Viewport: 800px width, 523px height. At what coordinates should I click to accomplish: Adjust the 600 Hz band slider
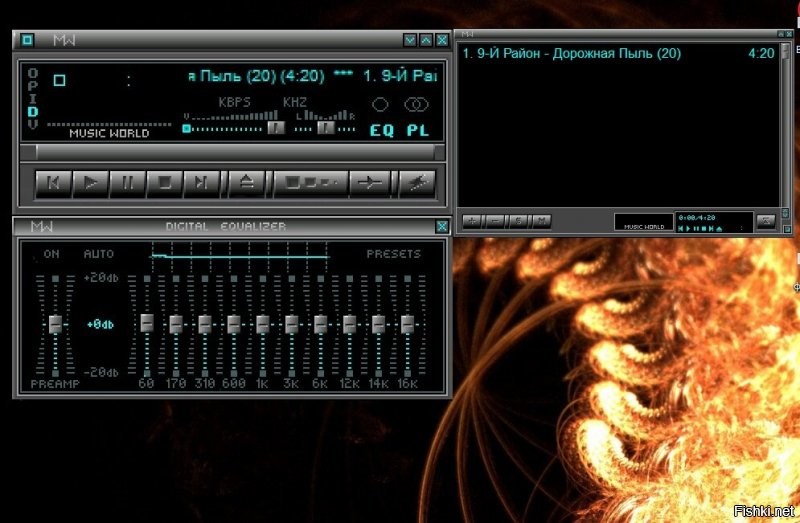coord(234,324)
